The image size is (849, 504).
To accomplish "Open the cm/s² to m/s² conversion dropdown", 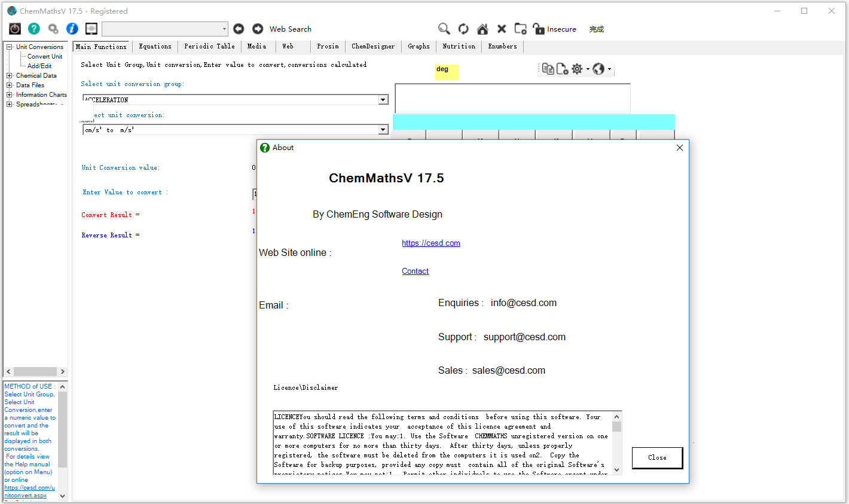I will [x=383, y=129].
